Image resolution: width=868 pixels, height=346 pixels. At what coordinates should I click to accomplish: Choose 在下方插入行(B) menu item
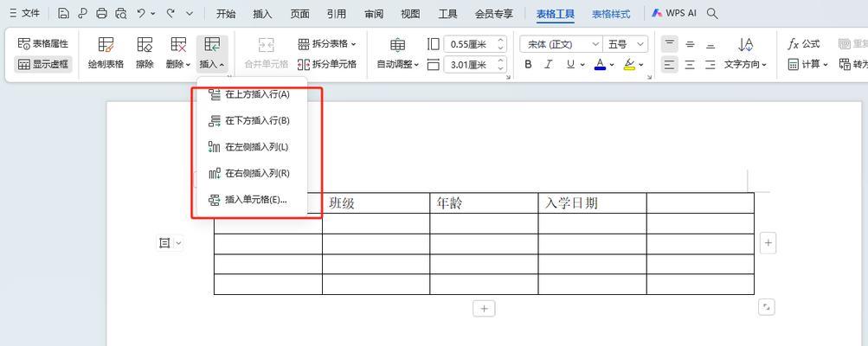pos(252,121)
